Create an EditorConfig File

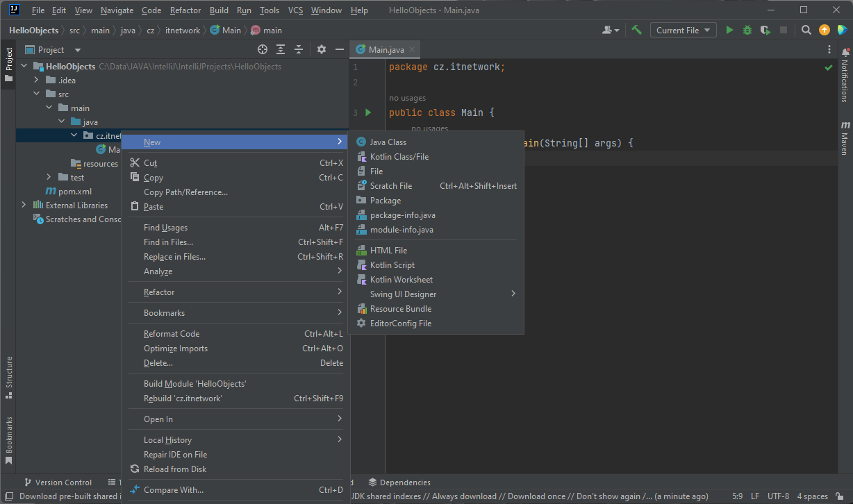(x=436, y=323)
